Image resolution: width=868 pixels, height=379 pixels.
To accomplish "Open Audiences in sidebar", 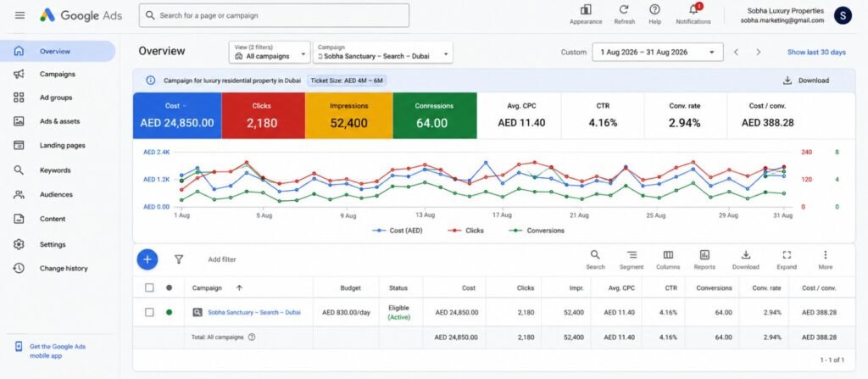I will click(x=58, y=194).
